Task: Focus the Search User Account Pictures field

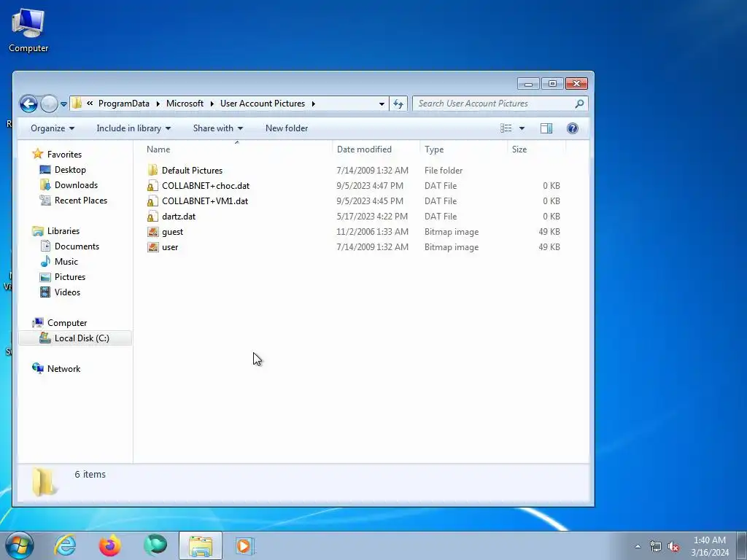Action: 500,104
